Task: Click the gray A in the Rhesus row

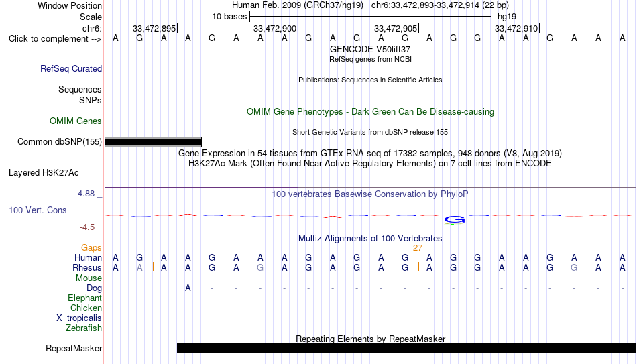Action: 139,268
